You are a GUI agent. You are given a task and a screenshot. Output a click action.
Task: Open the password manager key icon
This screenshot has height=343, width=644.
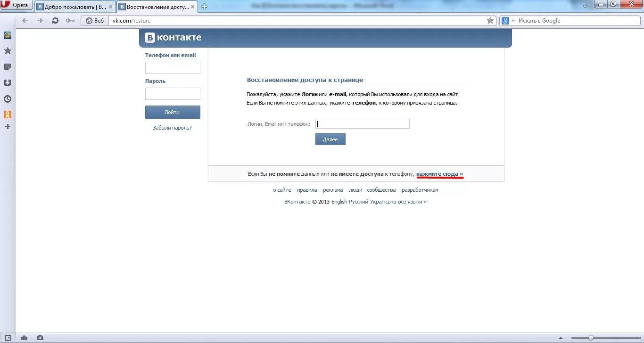point(70,21)
